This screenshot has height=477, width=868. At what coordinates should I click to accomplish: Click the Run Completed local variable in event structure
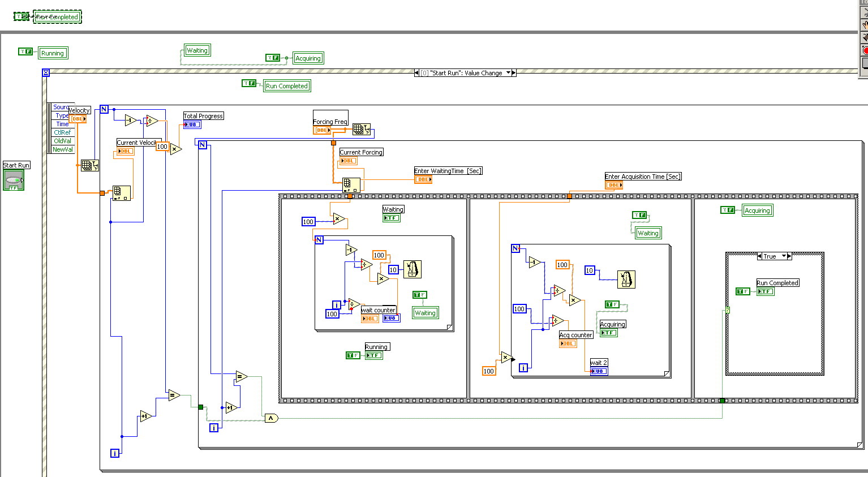point(287,86)
